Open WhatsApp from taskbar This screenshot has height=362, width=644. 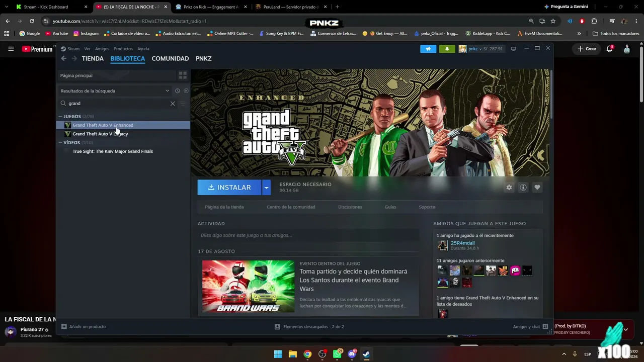pyautogui.click(x=337, y=354)
